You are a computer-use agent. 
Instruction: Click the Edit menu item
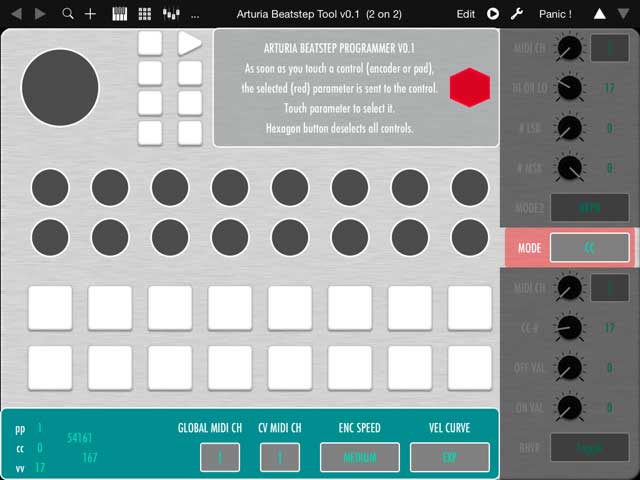(466, 14)
